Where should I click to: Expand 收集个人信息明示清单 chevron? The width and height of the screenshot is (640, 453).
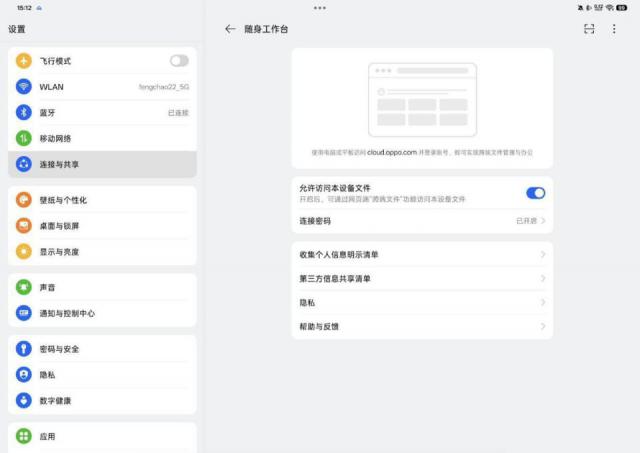tap(543, 254)
